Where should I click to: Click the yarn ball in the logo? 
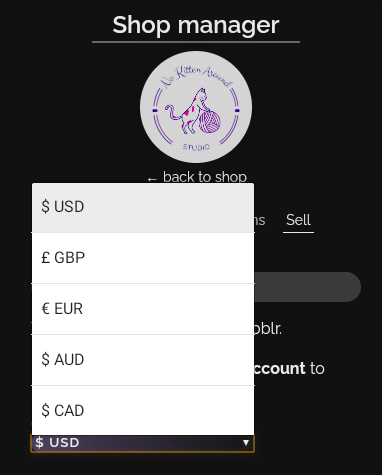(x=210, y=122)
